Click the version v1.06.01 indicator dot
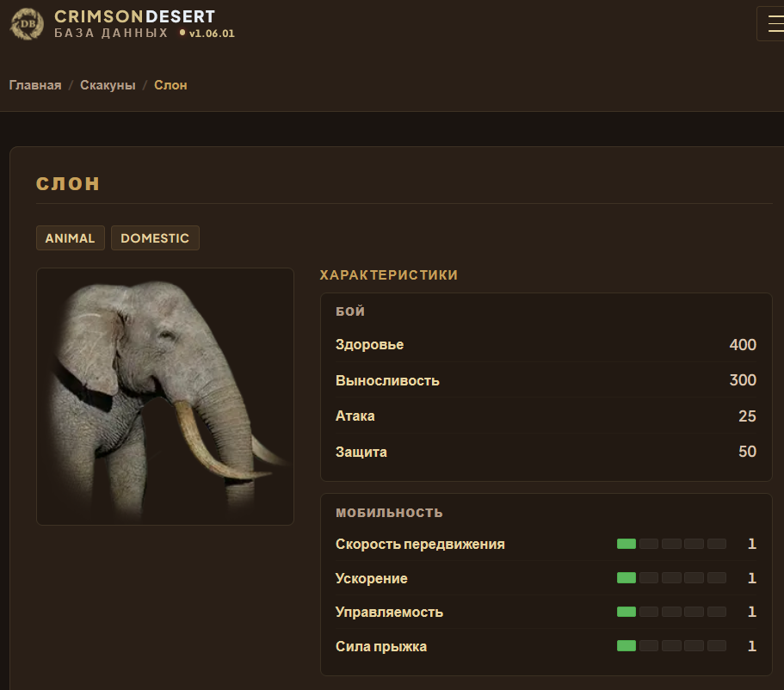This screenshot has width=784, height=690. [182, 33]
